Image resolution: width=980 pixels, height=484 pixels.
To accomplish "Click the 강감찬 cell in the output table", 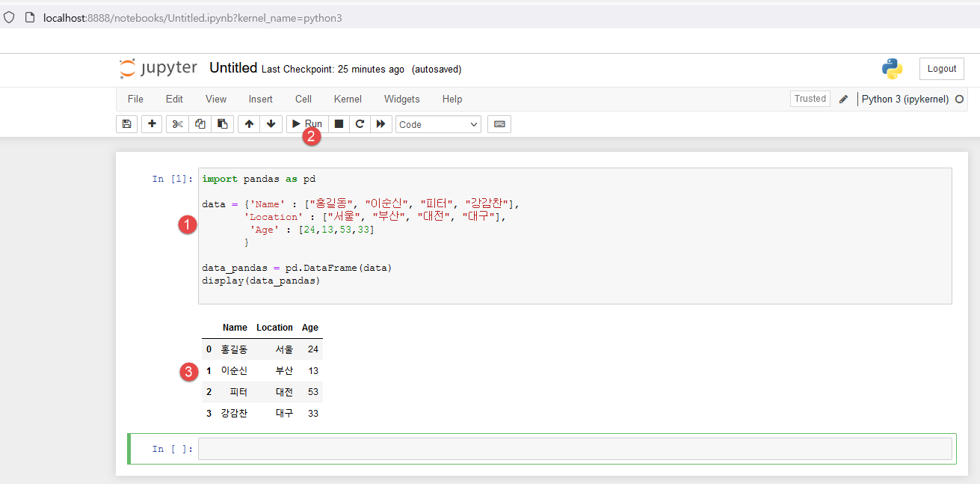I will click(234, 413).
